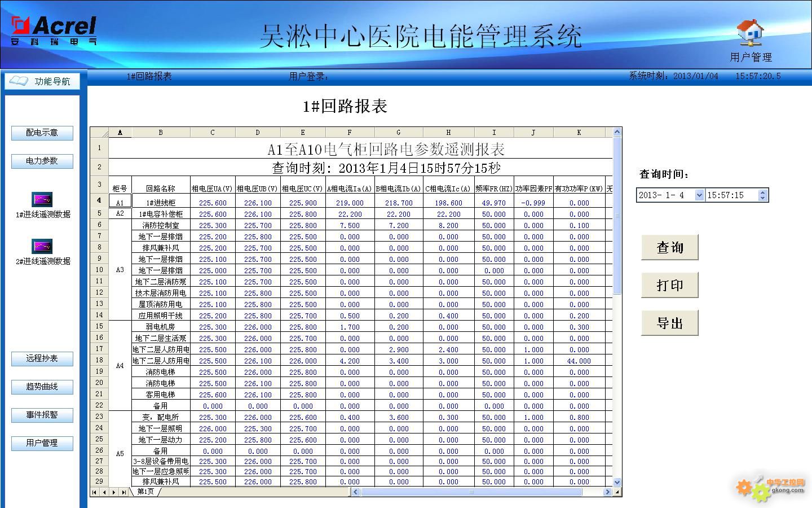The width and height of the screenshot is (812, 508).
Task: Open the 2#进线遥测数据 monitor icon
Action: click(x=42, y=246)
